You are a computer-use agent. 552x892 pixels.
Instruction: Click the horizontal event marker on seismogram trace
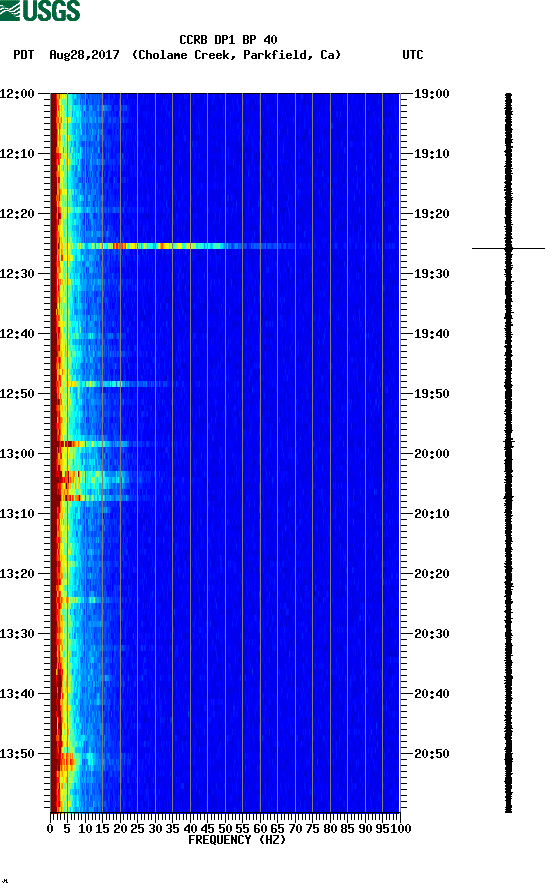(508, 249)
